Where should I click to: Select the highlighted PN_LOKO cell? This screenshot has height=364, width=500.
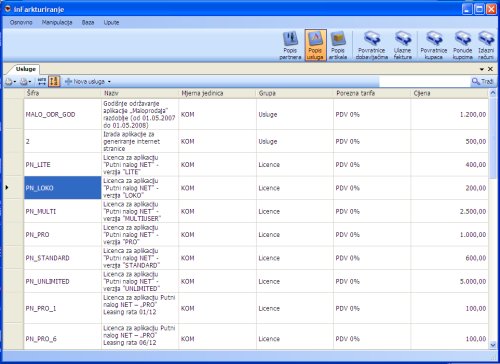[62, 188]
